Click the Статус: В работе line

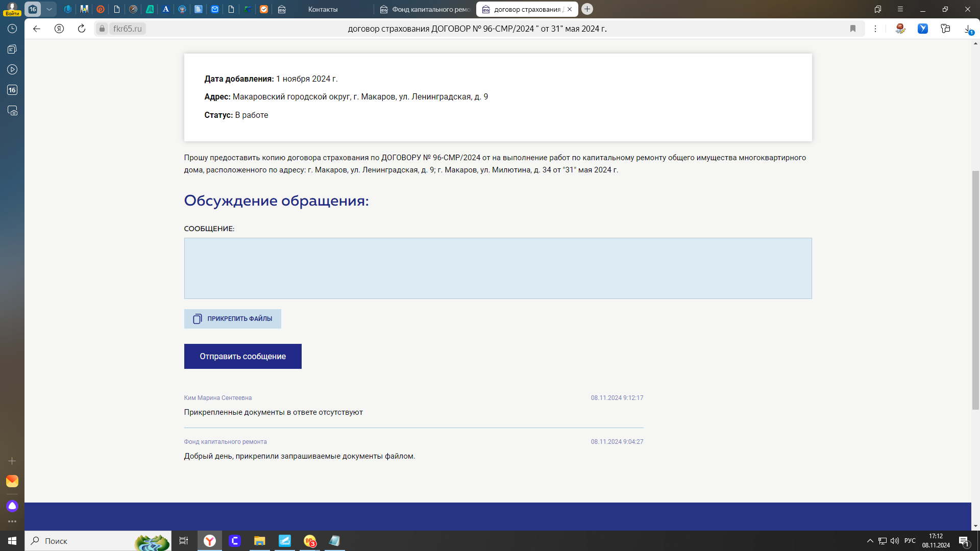236,115
